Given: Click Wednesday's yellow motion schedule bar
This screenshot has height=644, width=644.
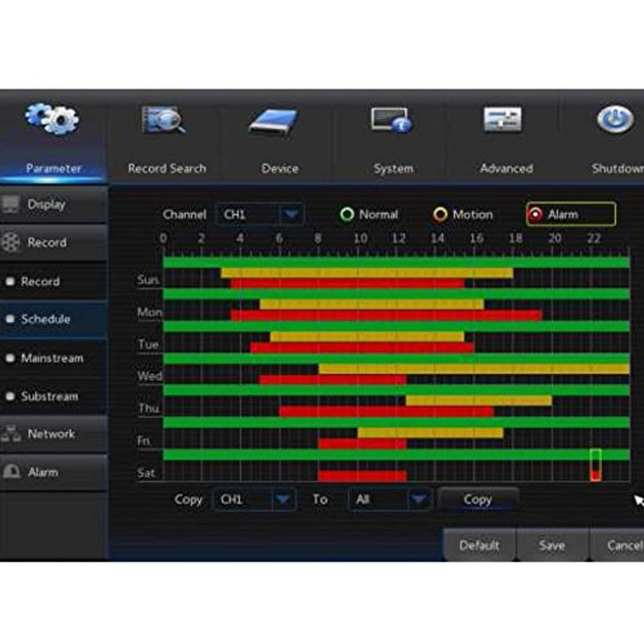Looking at the screenshot, I should pyautogui.click(x=473, y=369).
